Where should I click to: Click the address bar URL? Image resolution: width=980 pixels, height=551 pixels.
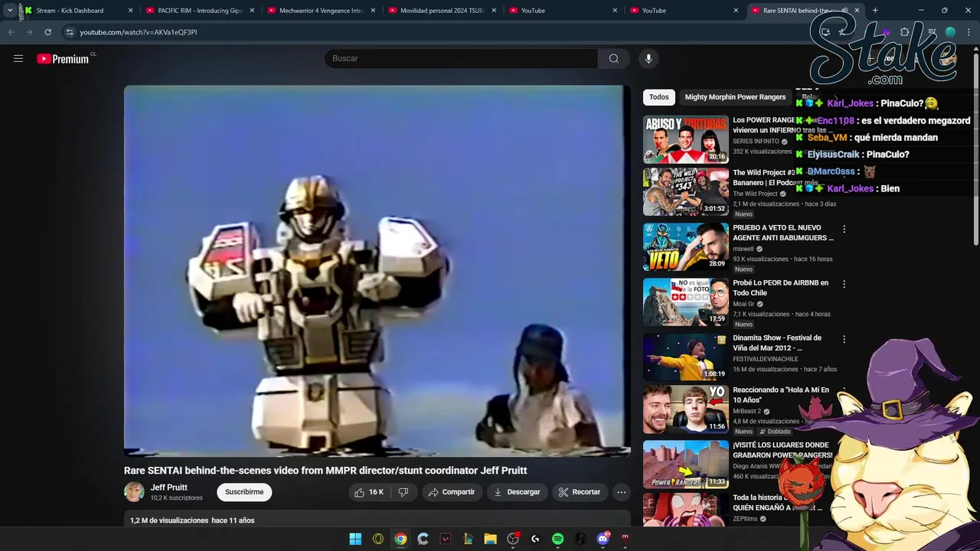[x=139, y=32]
